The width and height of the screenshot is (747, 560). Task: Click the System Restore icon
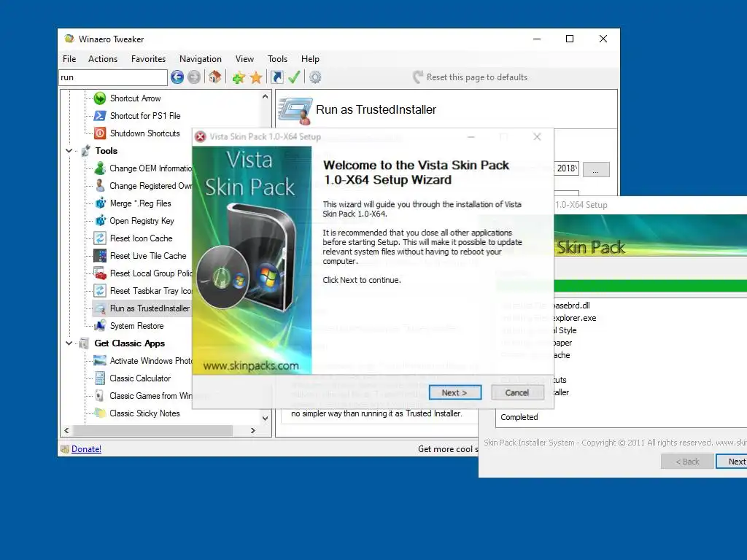(x=99, y=326)
